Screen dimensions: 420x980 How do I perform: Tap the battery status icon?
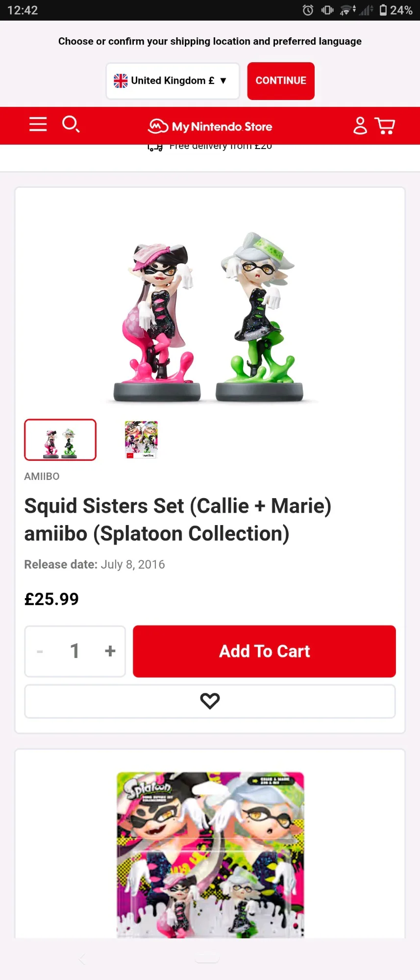click(x=383, y=10)
